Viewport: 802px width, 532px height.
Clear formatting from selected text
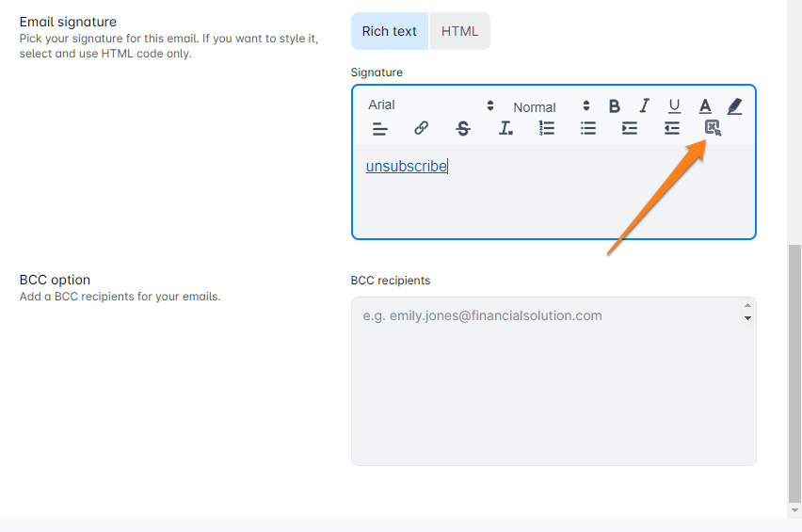coord(505,129)
